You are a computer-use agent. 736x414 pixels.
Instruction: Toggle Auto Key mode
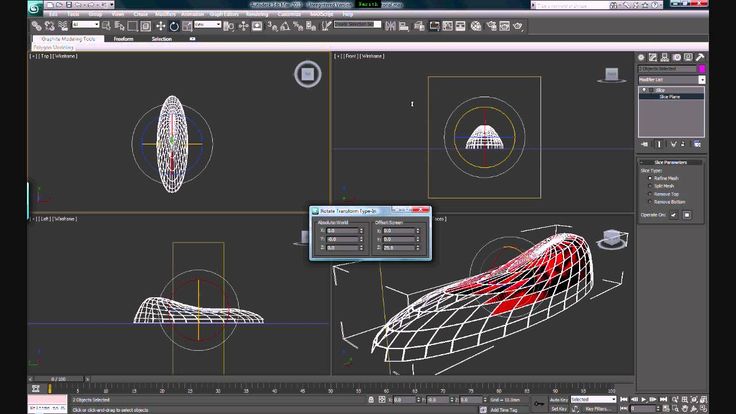pyautogui.click(x=559, y=400)
